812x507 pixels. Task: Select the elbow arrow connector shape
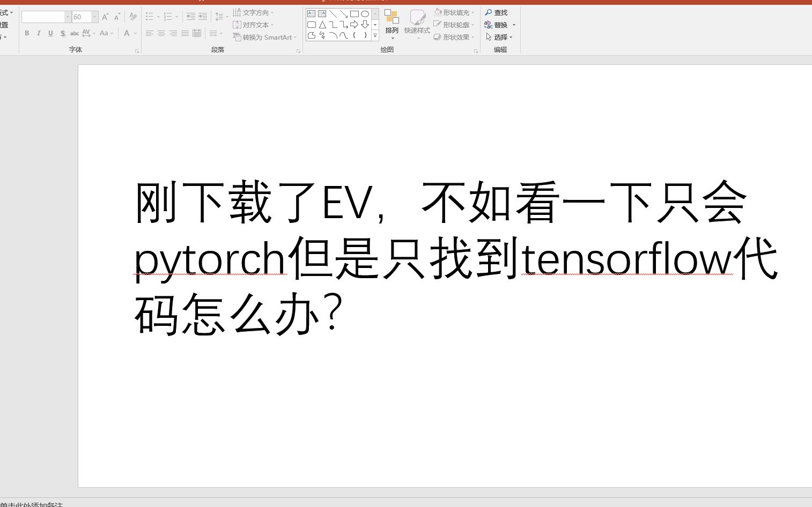344,25
